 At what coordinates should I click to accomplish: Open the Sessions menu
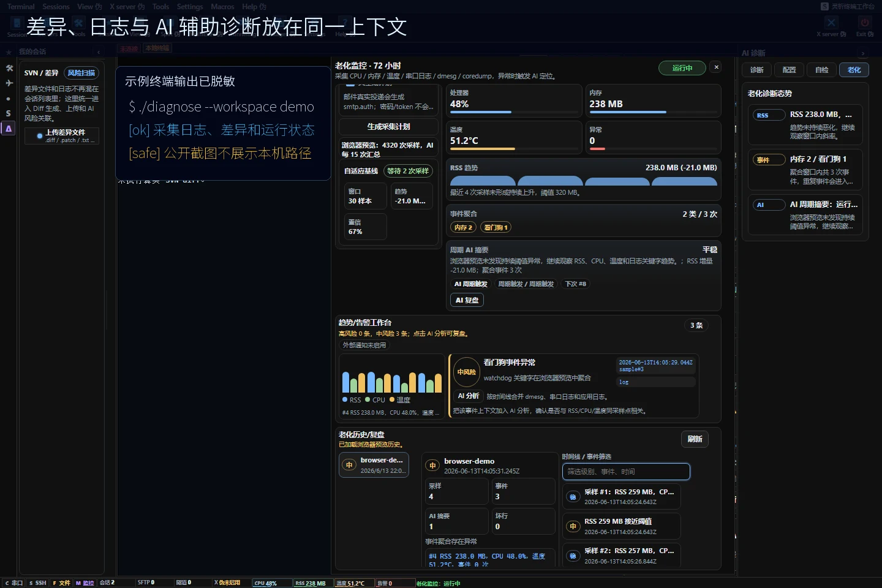coord(56,7)
